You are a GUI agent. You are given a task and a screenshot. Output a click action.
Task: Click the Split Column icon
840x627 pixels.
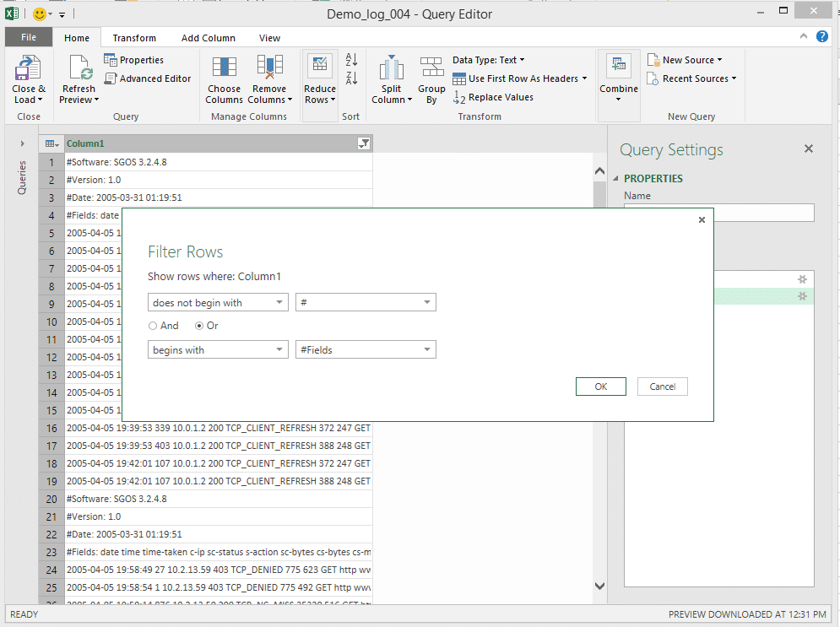392,68
